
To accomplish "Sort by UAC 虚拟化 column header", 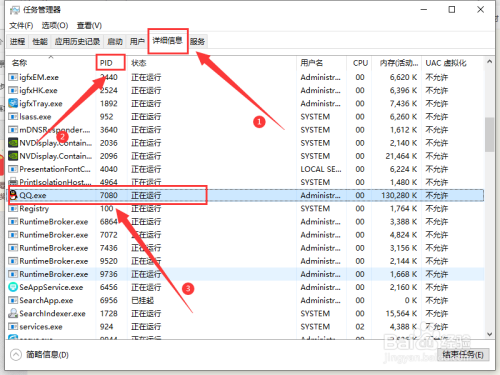I will (452, 63).
